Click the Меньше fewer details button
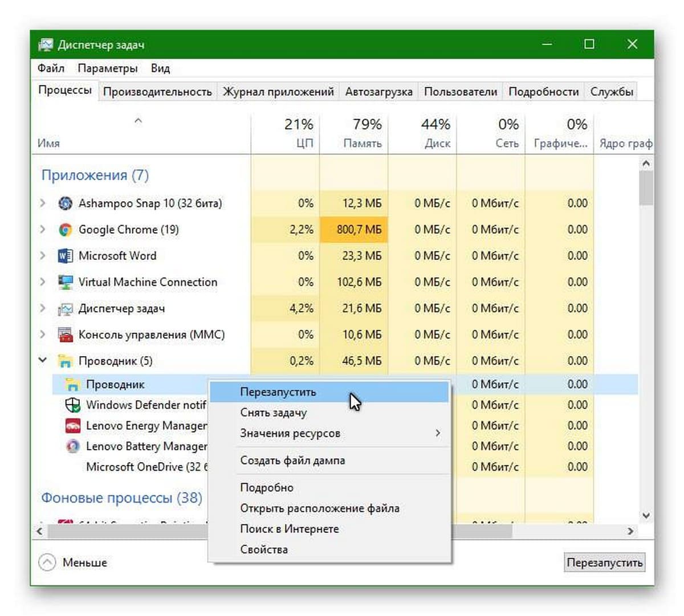The image size is (684, 616). [73, 562]
